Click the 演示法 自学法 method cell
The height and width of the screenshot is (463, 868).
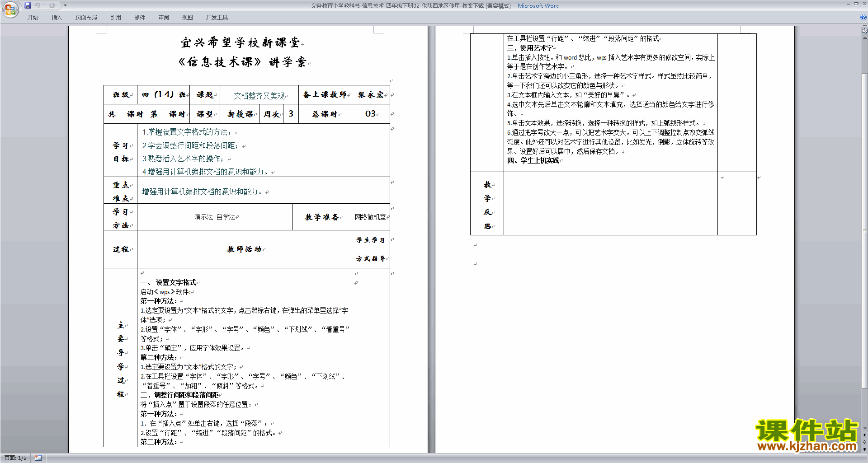tap(215, 217)
